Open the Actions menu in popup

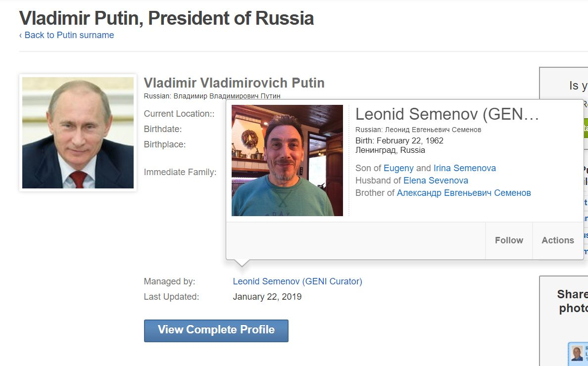click(x=558, y=240)
